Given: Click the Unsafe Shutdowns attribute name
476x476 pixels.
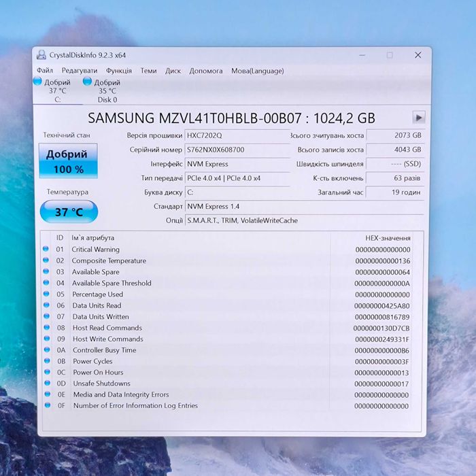Looking at the screenshot, I should [x=102, y=384].
